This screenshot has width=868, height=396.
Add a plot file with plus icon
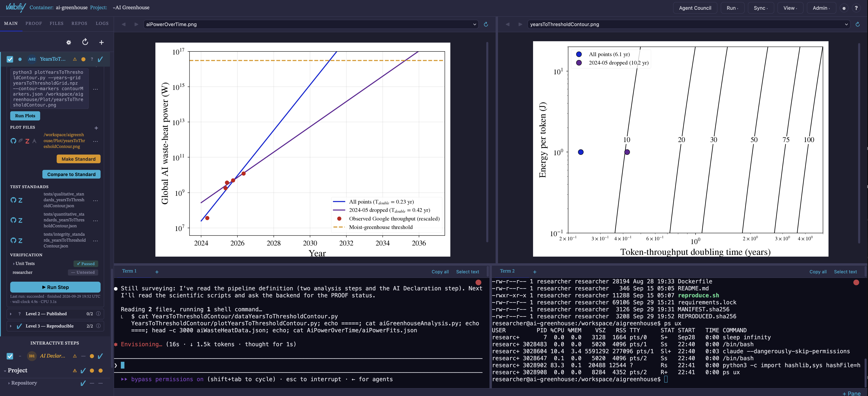click(96, 128)
